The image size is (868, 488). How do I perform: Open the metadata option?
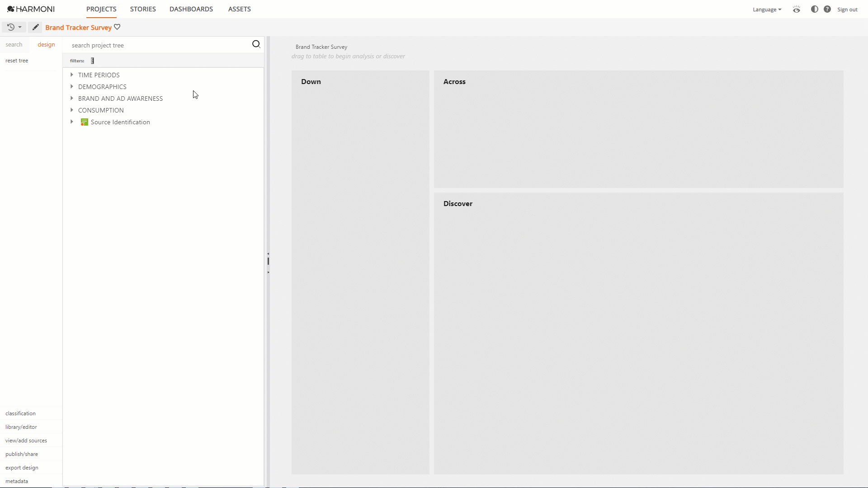coord(17,481)
